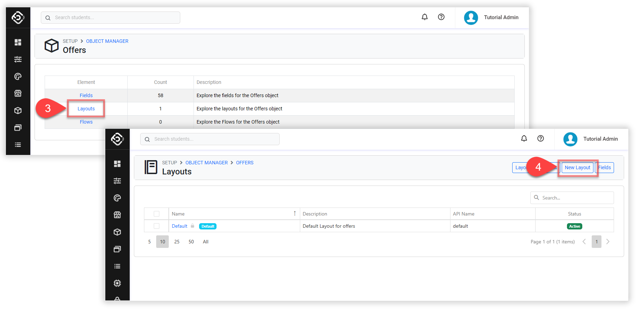Image resolution: width=644 pixels, height=313 pixels.
Task: Open the dashboard grid icon in Layouts sidebar
Action: (118, 164)
